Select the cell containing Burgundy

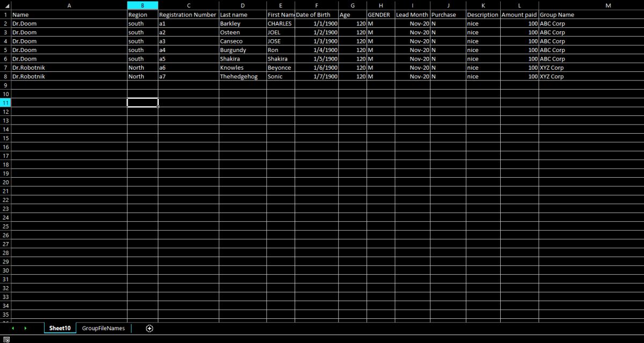pyautogui.click(x=243, y=50)
